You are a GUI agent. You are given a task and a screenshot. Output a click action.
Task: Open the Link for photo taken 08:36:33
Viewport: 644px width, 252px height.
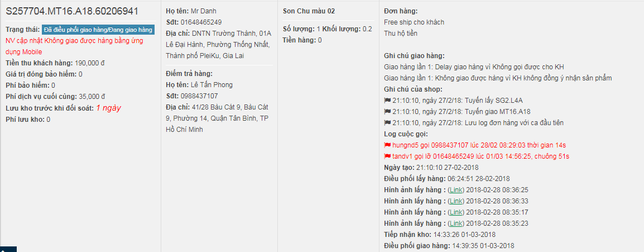point(456,201)
